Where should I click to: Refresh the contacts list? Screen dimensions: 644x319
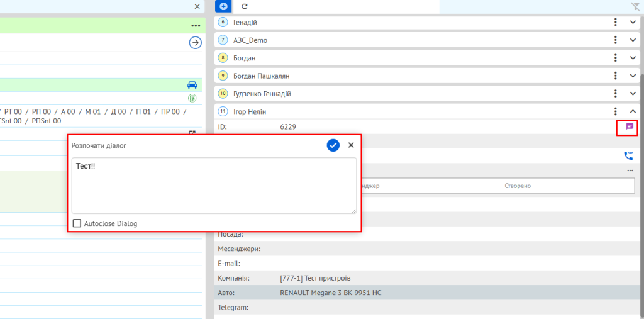[x=245, y=6]
